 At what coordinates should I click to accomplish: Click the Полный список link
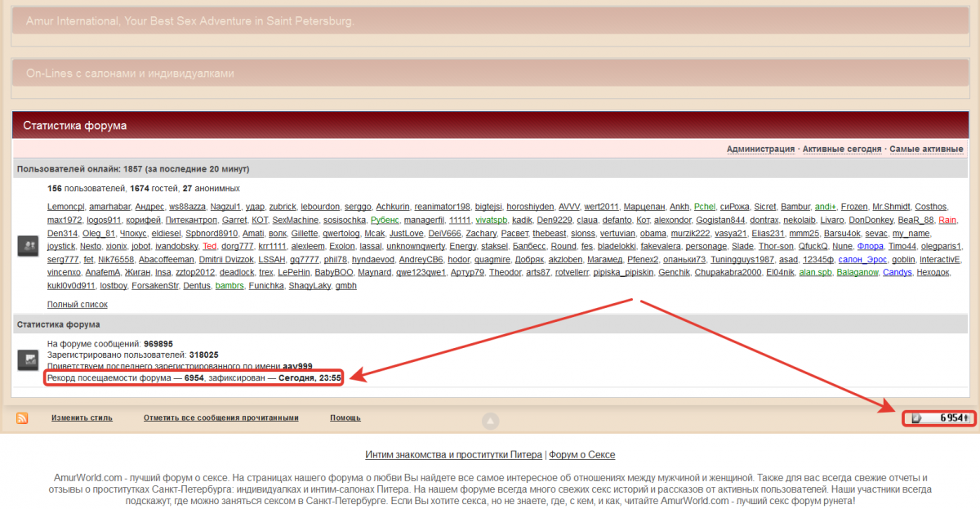coord(77,305)
